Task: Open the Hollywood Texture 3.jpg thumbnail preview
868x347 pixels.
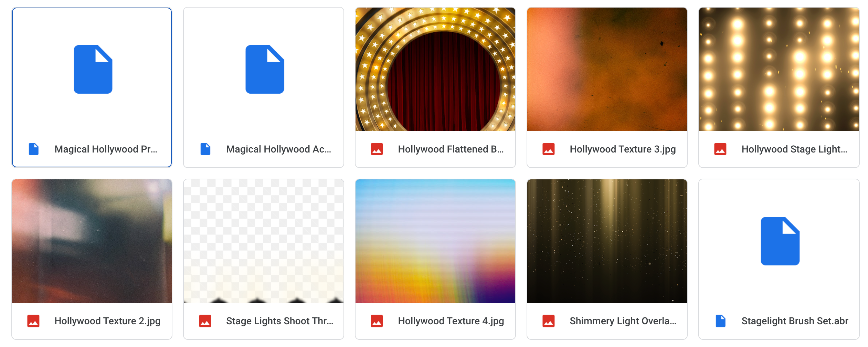Action: (x=606, y=69)
